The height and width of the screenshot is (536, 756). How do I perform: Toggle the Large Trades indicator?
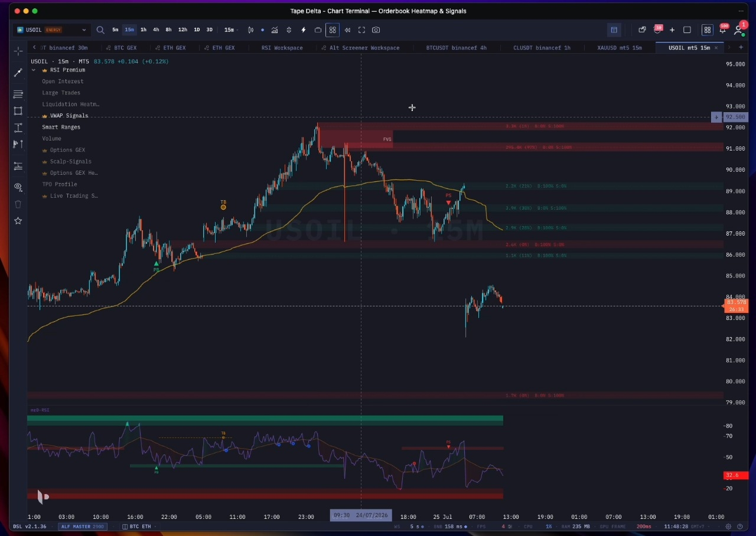click(61, 93)
